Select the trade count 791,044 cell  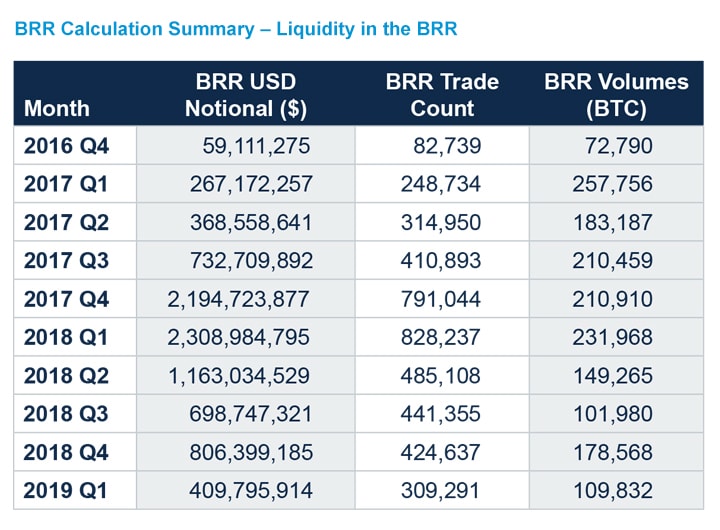tap(440, 299)
